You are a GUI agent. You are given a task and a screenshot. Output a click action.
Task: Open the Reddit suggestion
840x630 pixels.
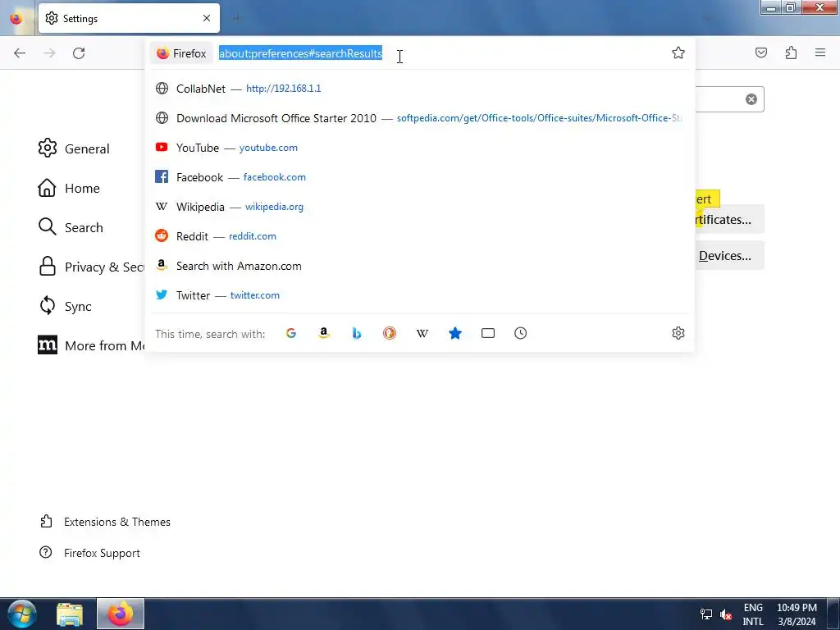tap(419, 235)
